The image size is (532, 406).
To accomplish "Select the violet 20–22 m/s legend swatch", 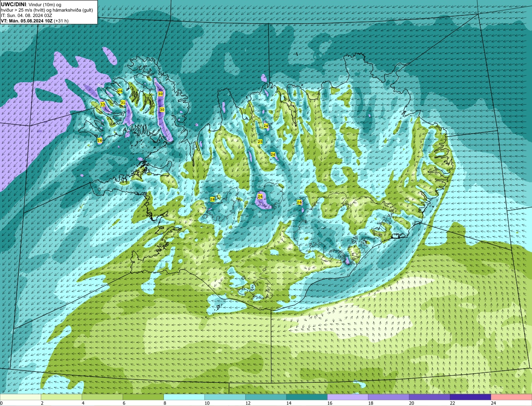I will coord(430,397).
